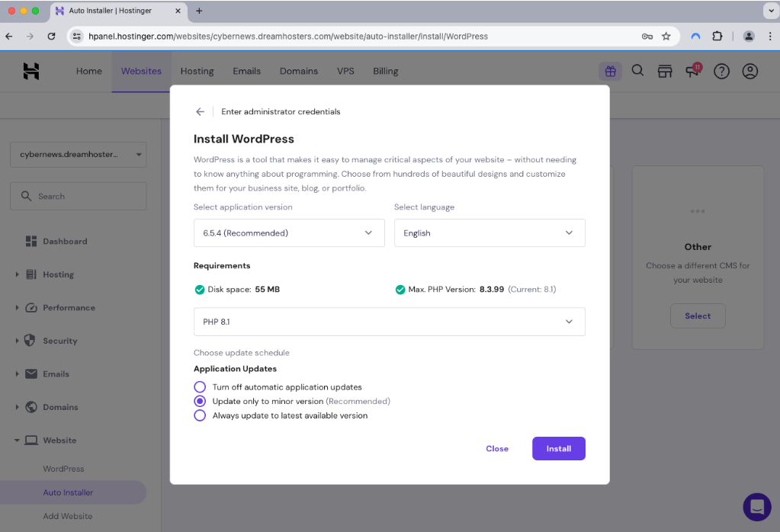Screen dimensions: 780x532
Task: Select Always update to latest available version
Action: 200,415
